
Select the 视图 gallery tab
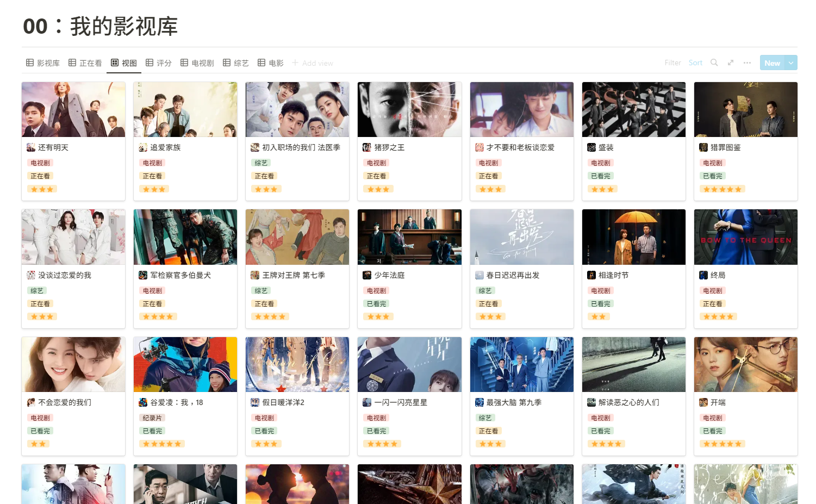click(x=124, y=63)
